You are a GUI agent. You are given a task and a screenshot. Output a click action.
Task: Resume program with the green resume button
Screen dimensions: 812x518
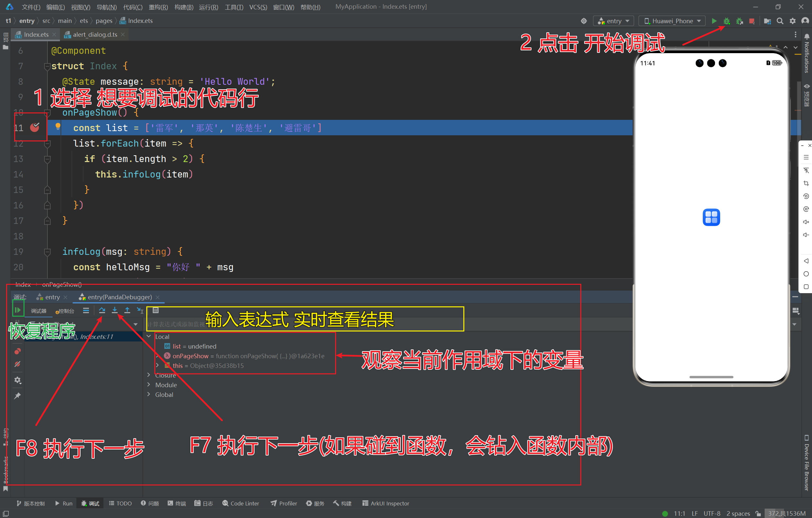coord(17,309)
